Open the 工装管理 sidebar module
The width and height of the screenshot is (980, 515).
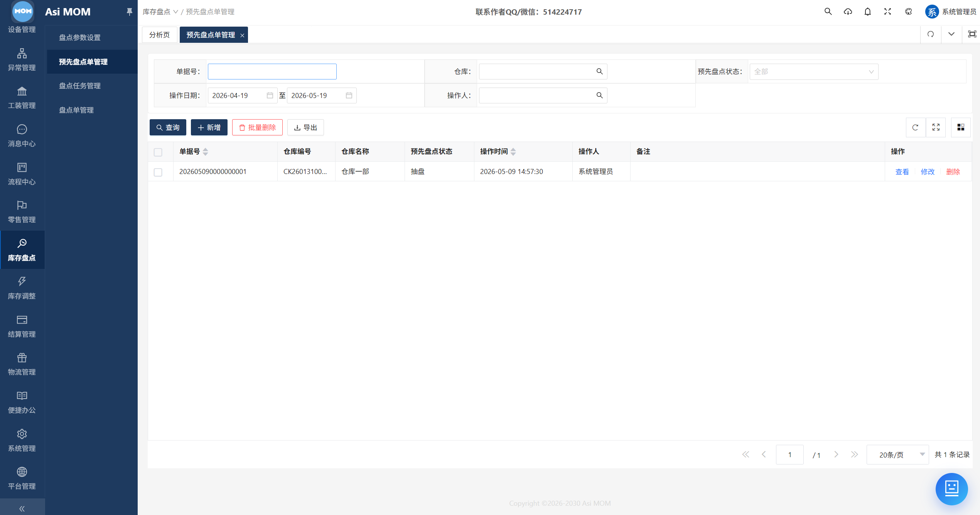tap(22, 98)
